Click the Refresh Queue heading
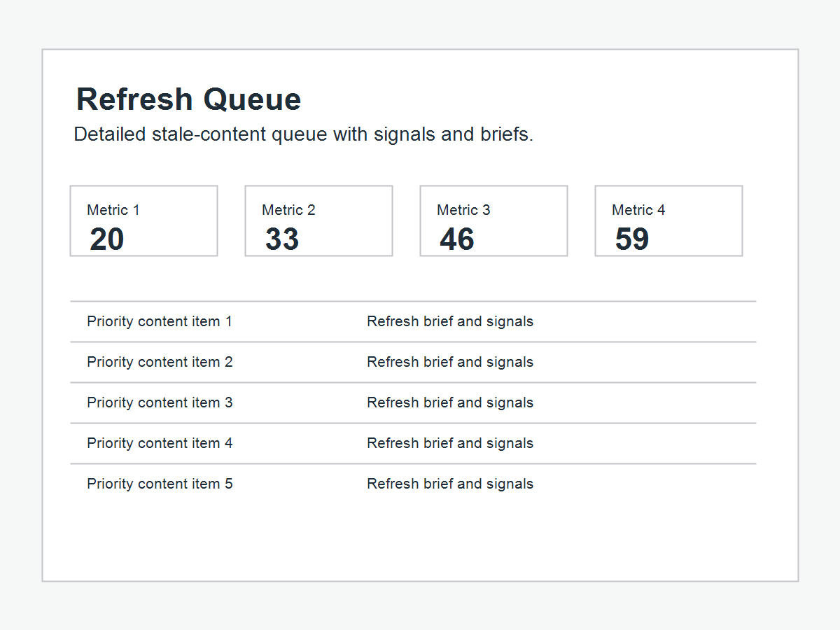This screenshot has width=840, height=630. pyautogui.click(x=188, y=99)
